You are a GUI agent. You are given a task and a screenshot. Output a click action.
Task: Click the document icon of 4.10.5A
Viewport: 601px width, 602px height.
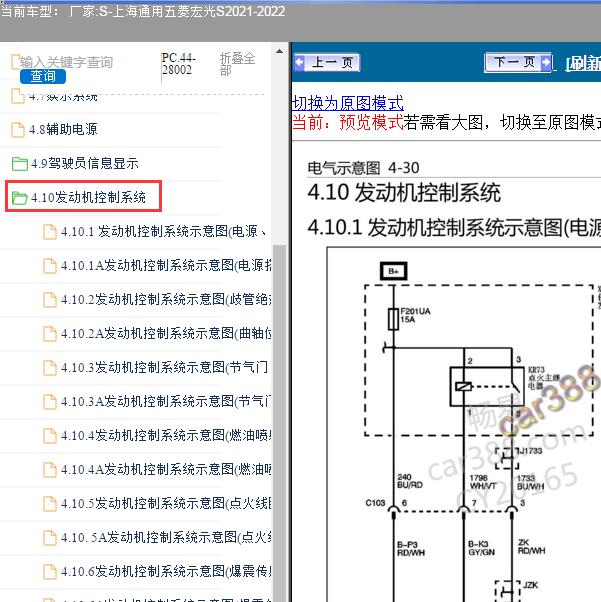(x=50, y=538)
